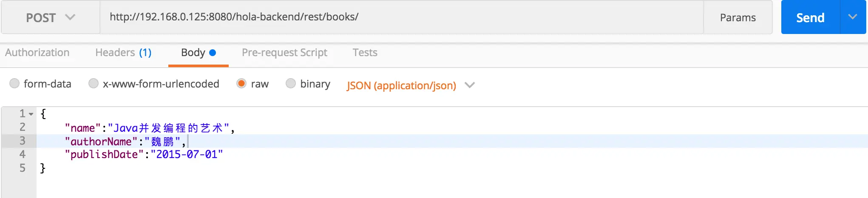Switch to the Tests tab

click(365, 52)
